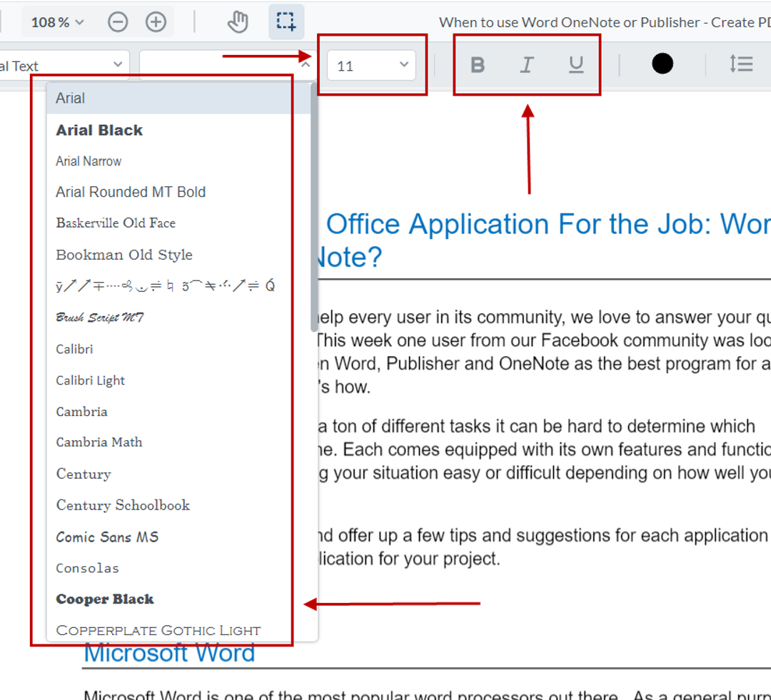Choose Arial from the font list

tap(178, 98)
